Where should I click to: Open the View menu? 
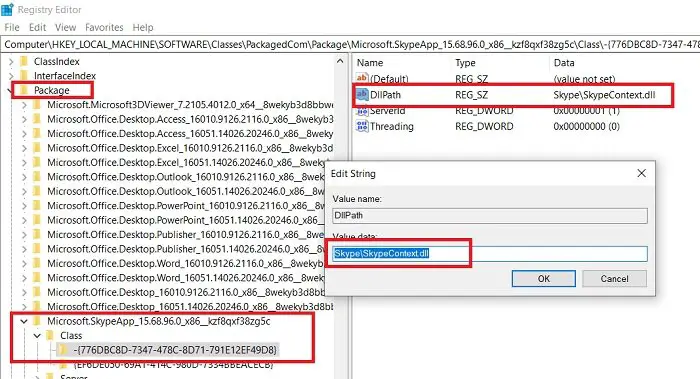coord(65,27)
